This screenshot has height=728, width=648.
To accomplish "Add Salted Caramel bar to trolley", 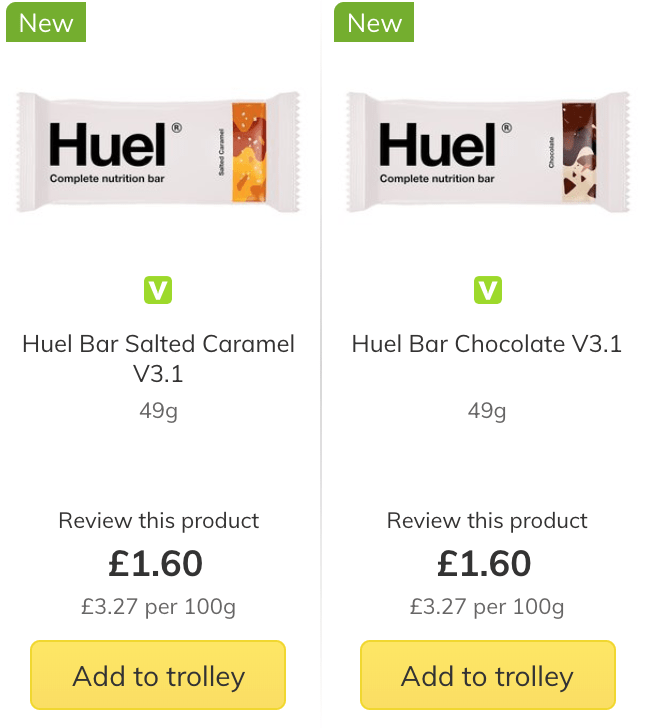I will click(158, 675).
